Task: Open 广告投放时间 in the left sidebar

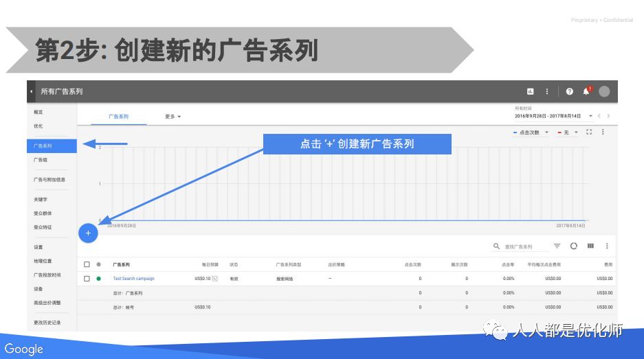Action: [47, 275]
